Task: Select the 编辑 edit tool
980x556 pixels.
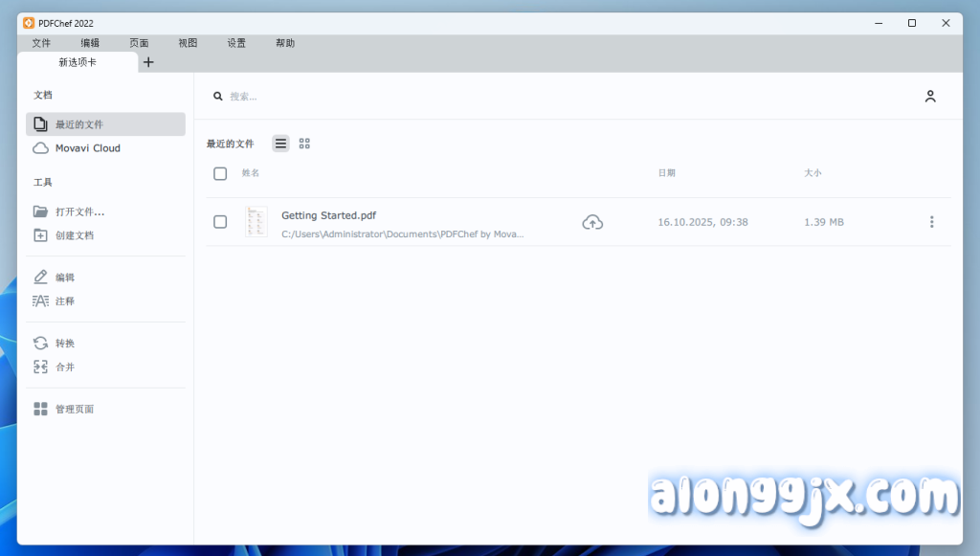Action: (x=64, y=278)
